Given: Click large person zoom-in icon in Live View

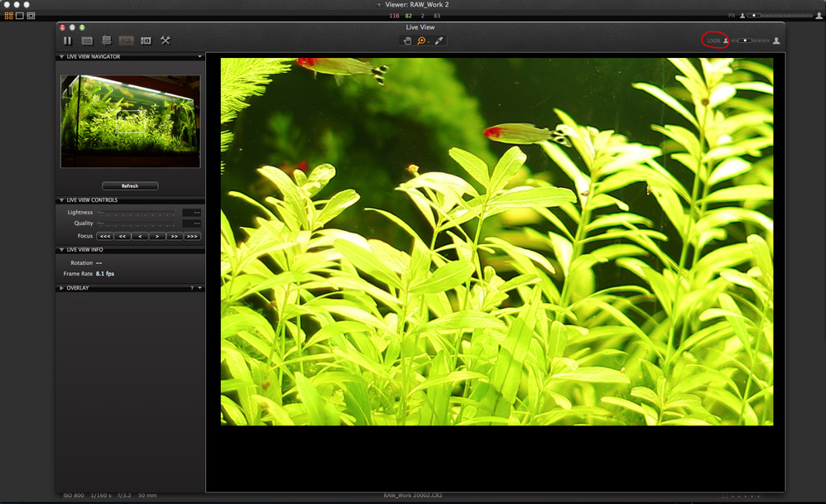Looking at the screenshot, I should [776, 41].
